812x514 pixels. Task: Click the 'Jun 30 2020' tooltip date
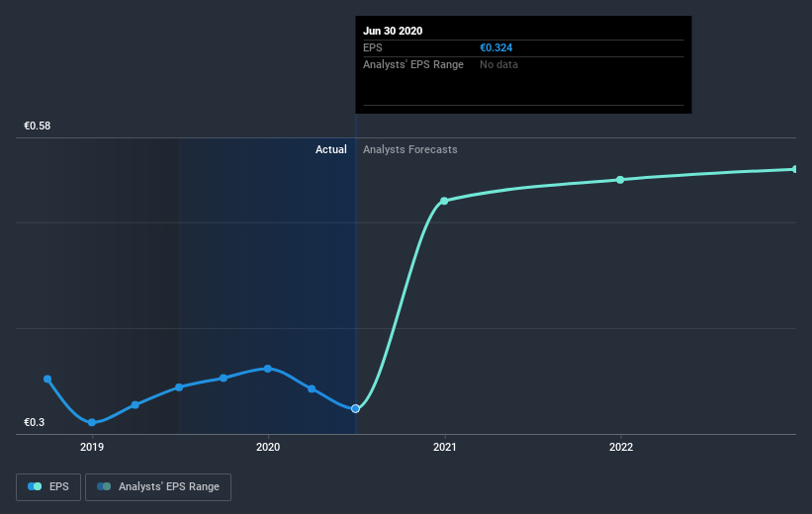393,31
